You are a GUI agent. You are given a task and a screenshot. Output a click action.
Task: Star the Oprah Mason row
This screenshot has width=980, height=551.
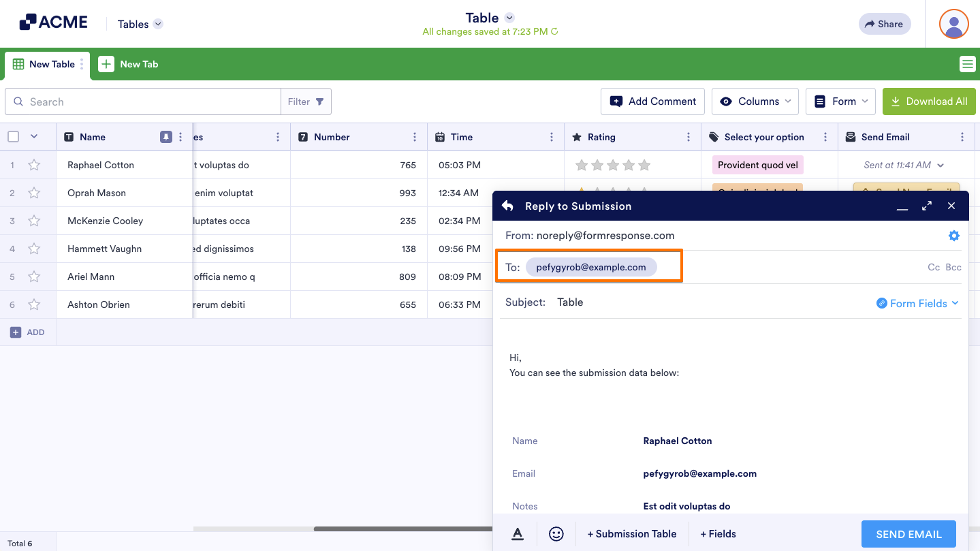[34, 193]
